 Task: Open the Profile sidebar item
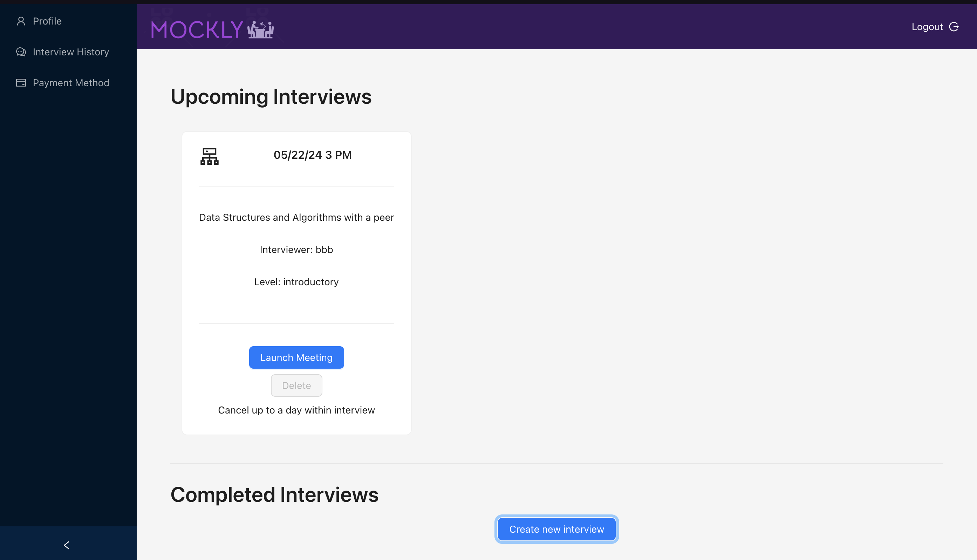(x=68, y=21)
